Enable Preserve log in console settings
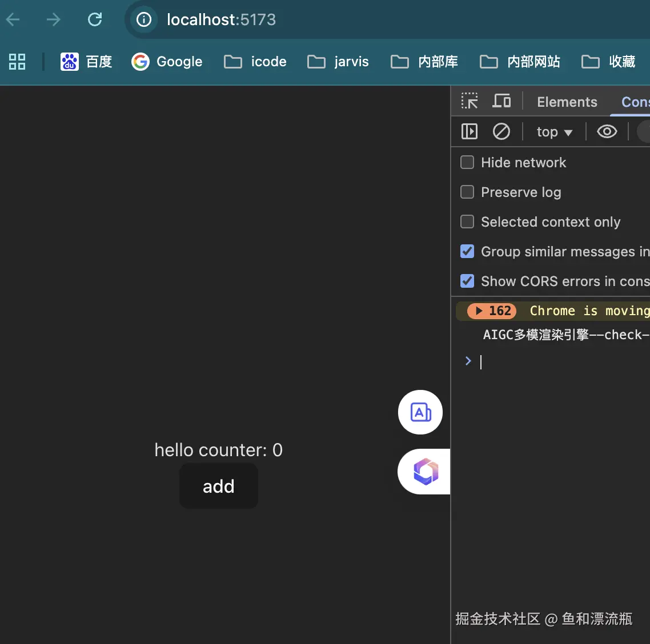 (467, 192)
